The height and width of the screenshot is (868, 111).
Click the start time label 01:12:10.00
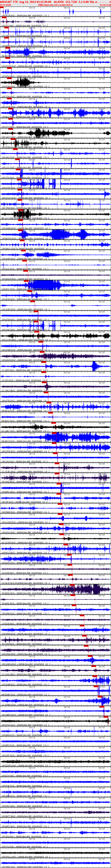(5, 5)
